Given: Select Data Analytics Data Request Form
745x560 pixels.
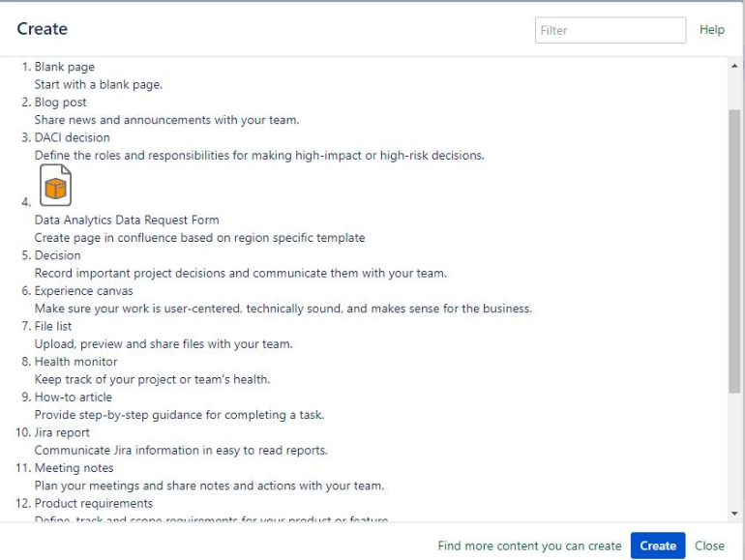Looking at the screenshot, I should click(127, 220).
